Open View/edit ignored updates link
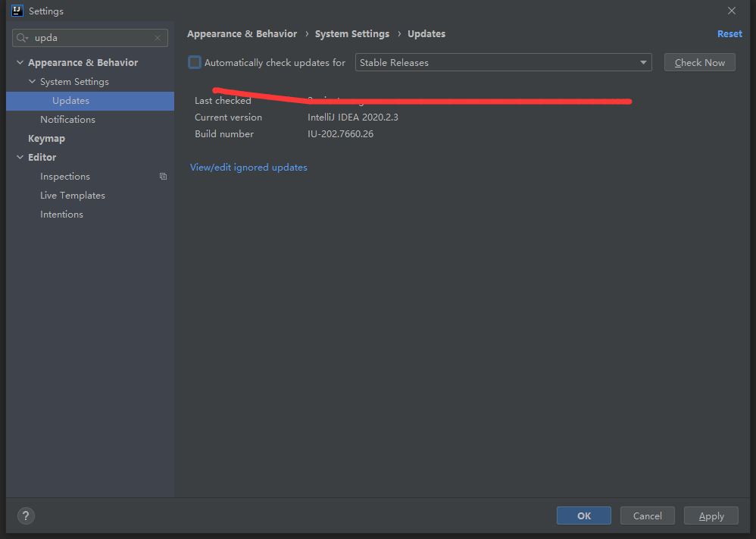Image resolution: width=756 pixels, height=539 pixels. click(248, 168)
